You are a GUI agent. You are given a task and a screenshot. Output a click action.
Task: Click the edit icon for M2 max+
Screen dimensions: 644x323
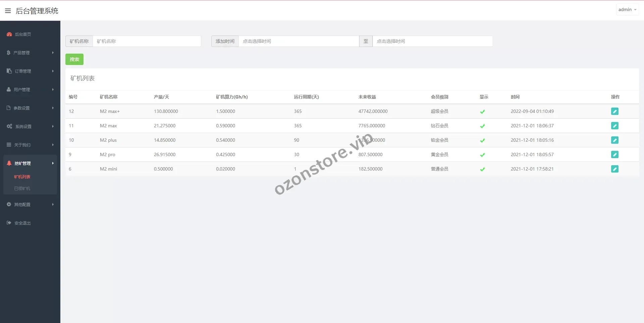click(x=614, y=111)
